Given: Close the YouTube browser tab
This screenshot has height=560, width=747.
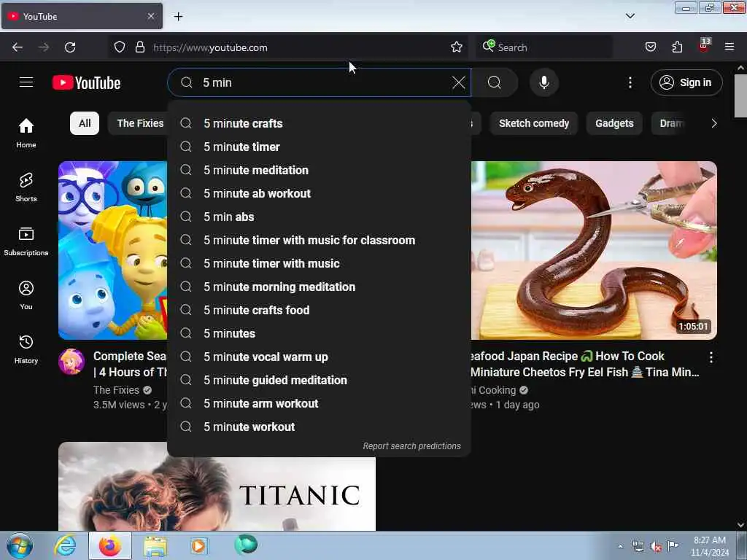Looking at the screenshot, I should [150, 16].
